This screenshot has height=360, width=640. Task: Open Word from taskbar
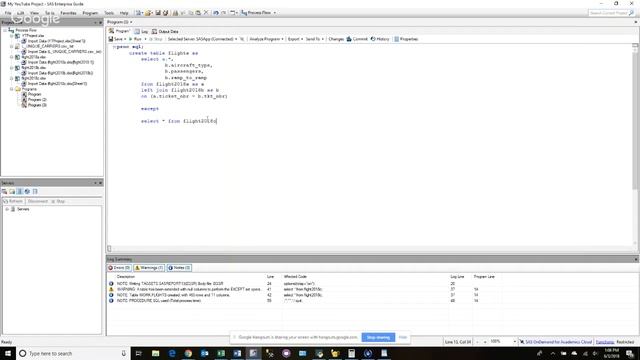click(237, 353)
